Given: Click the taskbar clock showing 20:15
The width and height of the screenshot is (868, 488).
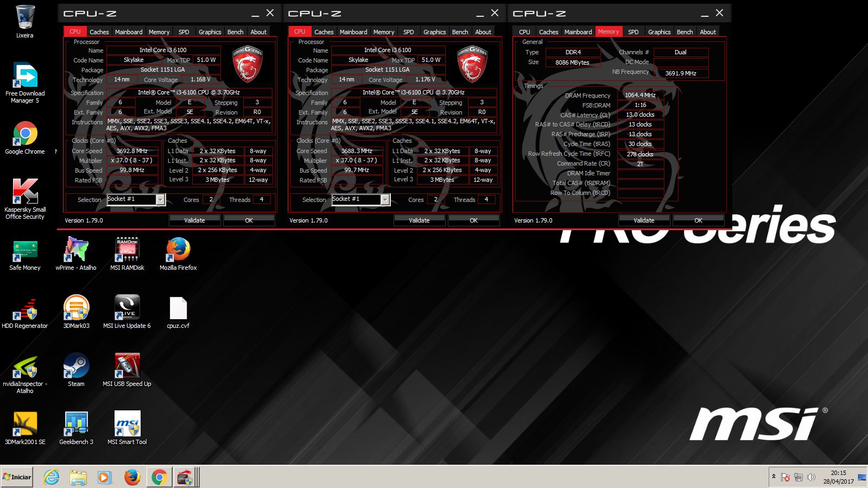Looking at the screenshot, I should pos(838,477).
